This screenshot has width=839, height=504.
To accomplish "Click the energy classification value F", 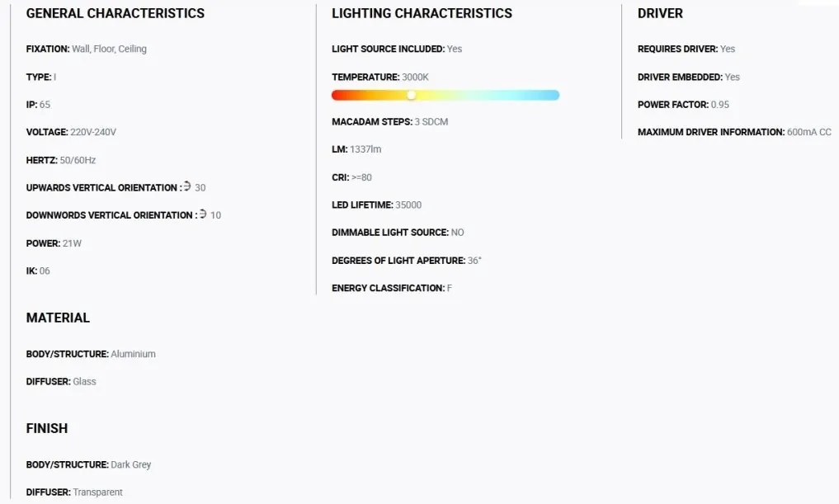I will pyautogui.click(x=450, y=288).
